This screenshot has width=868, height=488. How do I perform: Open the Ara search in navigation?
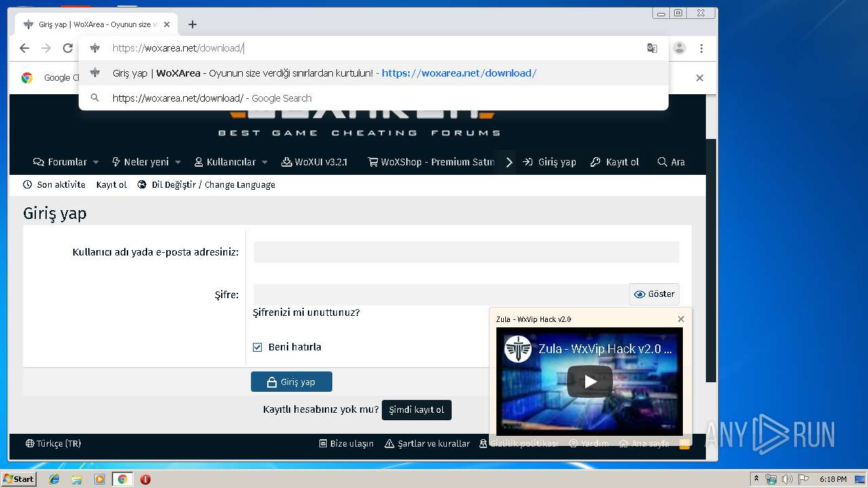tap(671, 162)
